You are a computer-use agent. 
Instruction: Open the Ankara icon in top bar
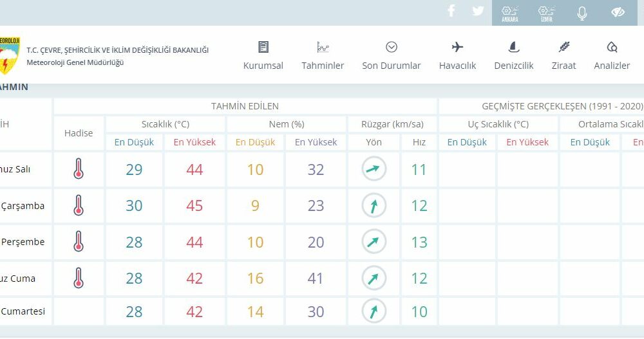pyautogui.click(x=510, y=13)
